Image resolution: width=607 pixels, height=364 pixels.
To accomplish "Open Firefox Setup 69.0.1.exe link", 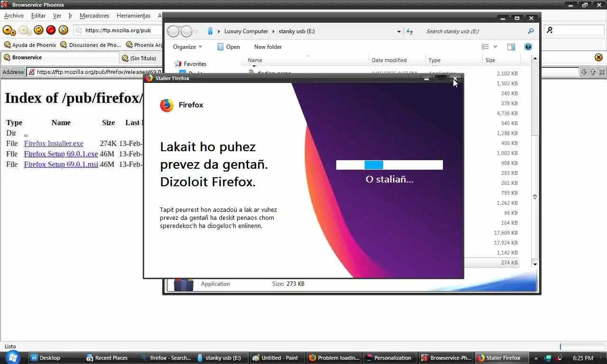I will tap(61, 154).
